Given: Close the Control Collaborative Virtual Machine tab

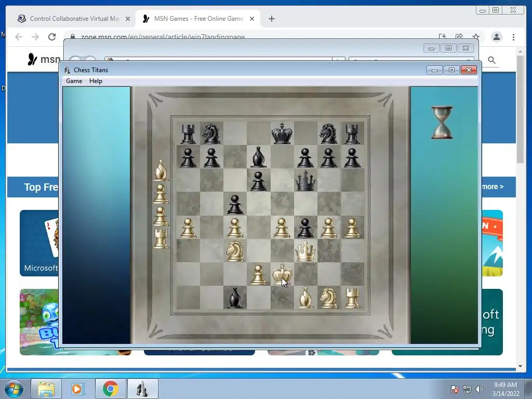Looking at the screenshot, I should click(128, 19).
